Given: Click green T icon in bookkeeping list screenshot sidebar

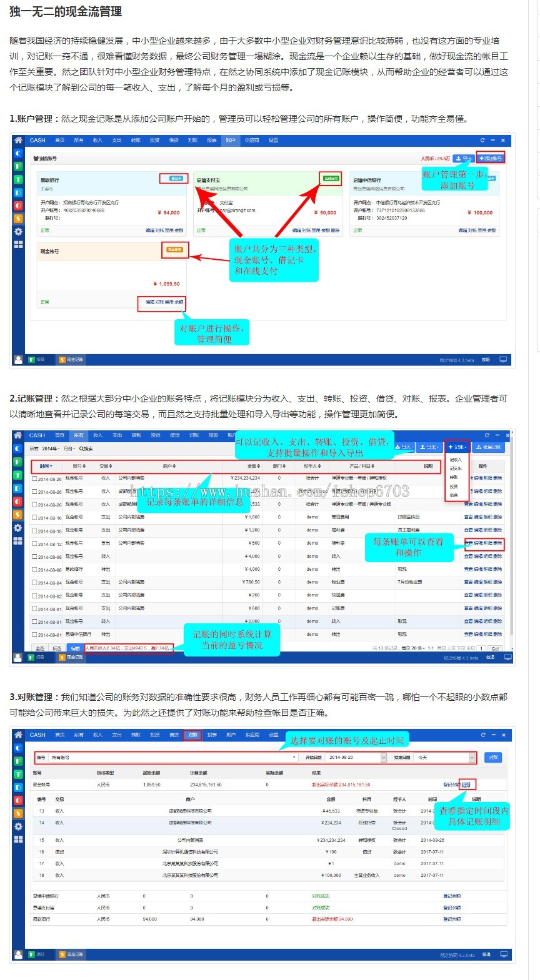Looking at the screenshot, I should pyautogui.click(x=18, y=475).
